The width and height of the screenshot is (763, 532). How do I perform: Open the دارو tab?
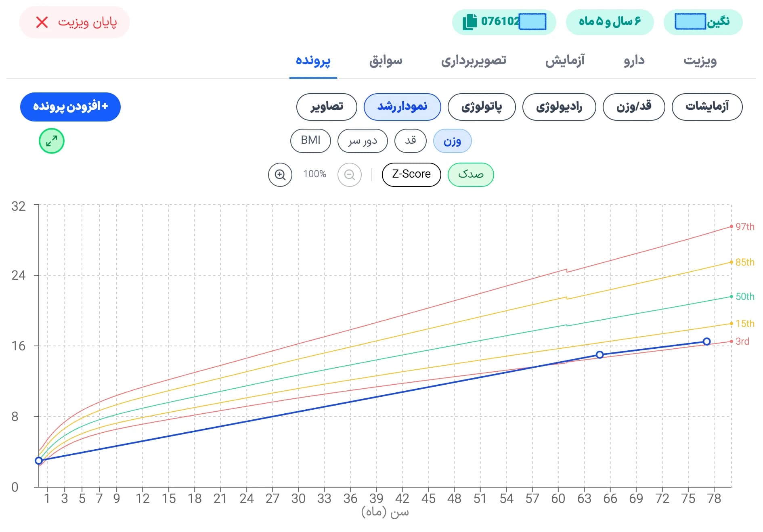tap(634, 61)
